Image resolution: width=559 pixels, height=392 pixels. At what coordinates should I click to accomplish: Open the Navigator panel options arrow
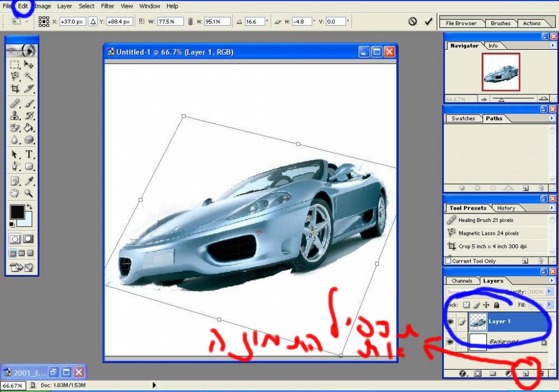pyautogui.click(x=552, y=46)
